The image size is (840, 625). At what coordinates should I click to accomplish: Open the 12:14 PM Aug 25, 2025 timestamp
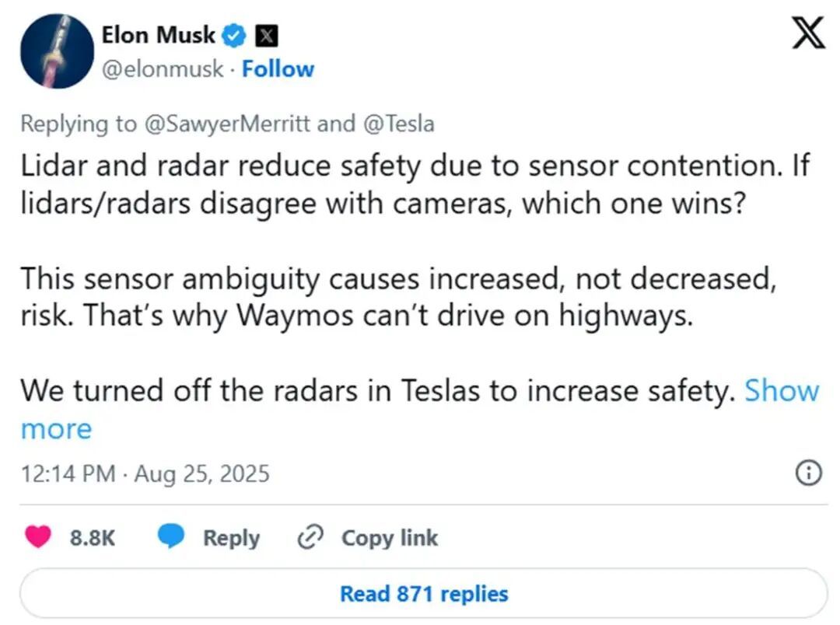point(145,473)
